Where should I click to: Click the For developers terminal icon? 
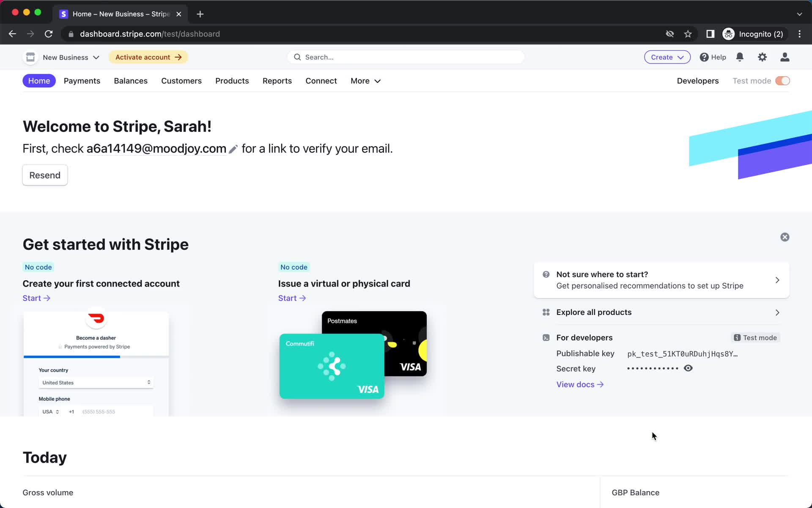point(546,338)
